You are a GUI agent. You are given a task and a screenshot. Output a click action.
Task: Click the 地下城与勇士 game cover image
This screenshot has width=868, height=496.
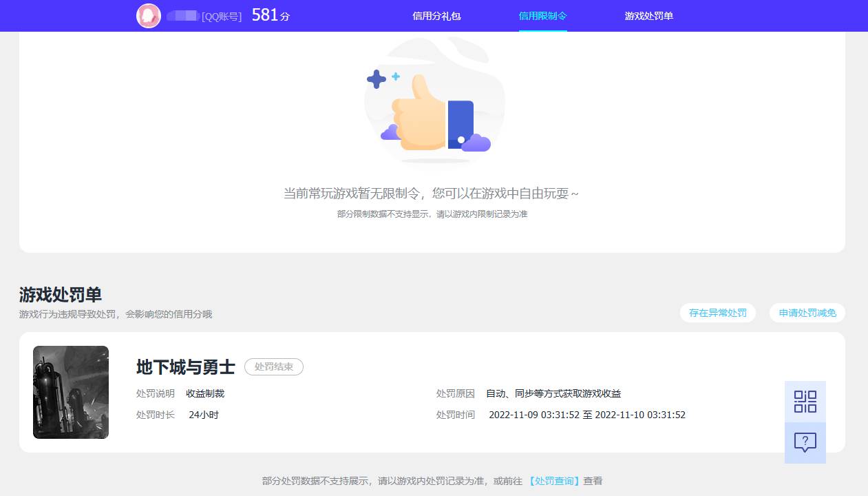pos(71,392)
